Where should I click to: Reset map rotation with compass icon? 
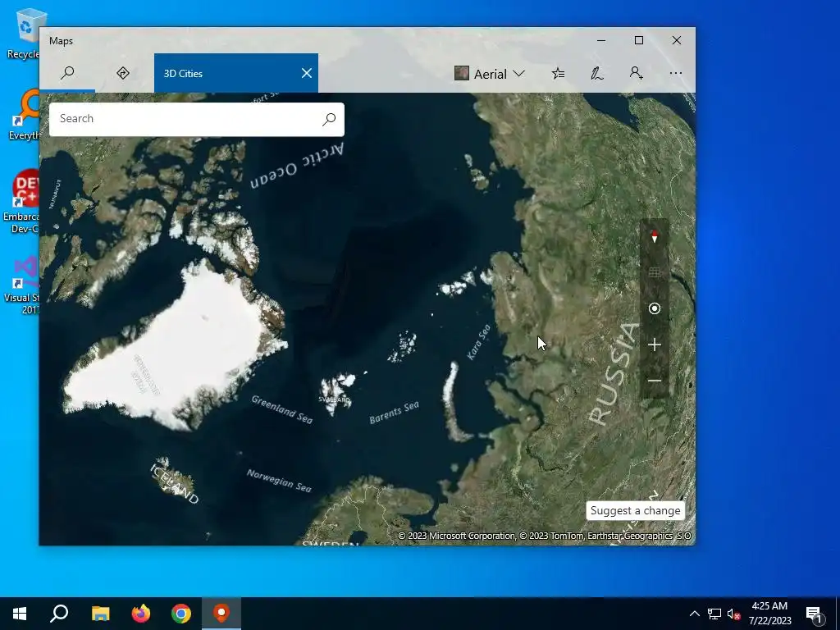coord(654,236)
